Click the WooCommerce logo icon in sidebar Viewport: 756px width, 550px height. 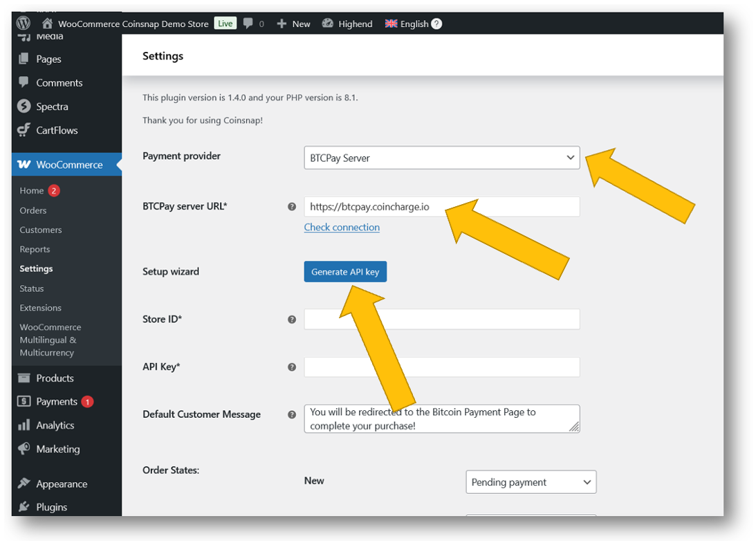click(24, 165)
